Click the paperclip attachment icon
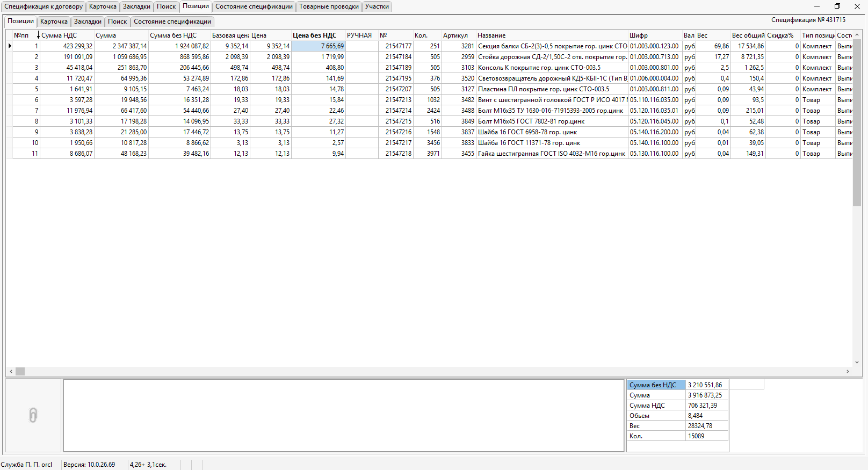 pyautogui.click(x=33, y=415)
